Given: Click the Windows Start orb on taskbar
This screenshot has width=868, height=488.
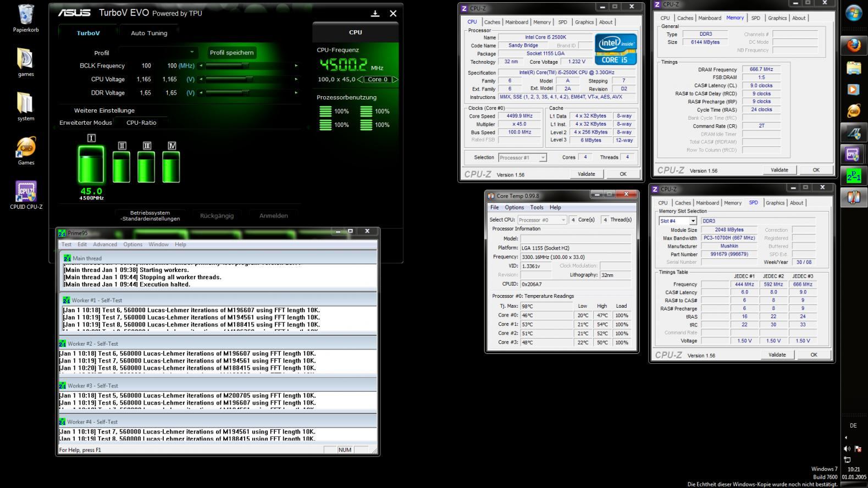Looking at the screenshot, I should click(x=854, y=13).
